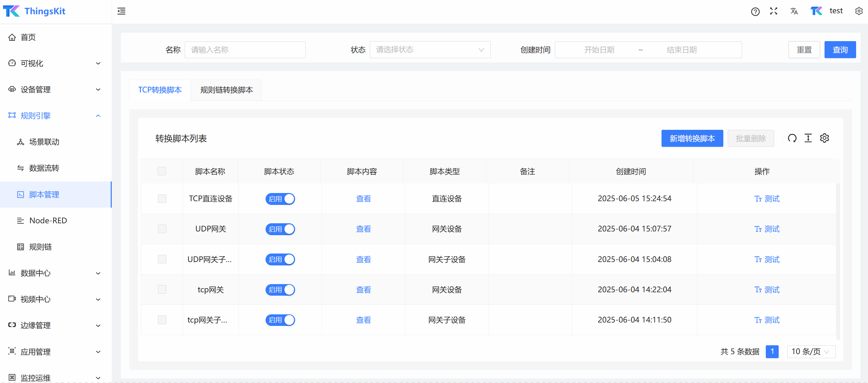Open the 状态 status dropdown

(x=430, y=50)
